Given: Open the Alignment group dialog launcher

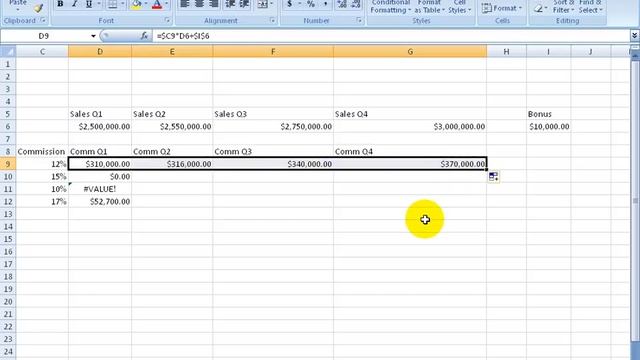Looking at the screenshot, I should [x=273, y=20].
